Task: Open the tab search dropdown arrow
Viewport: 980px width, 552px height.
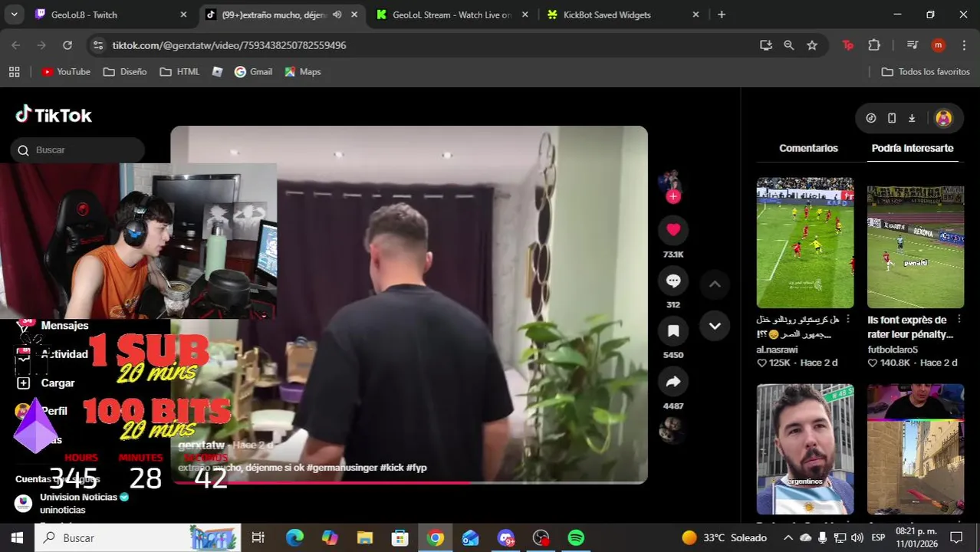Action: [x=14, y=15]
